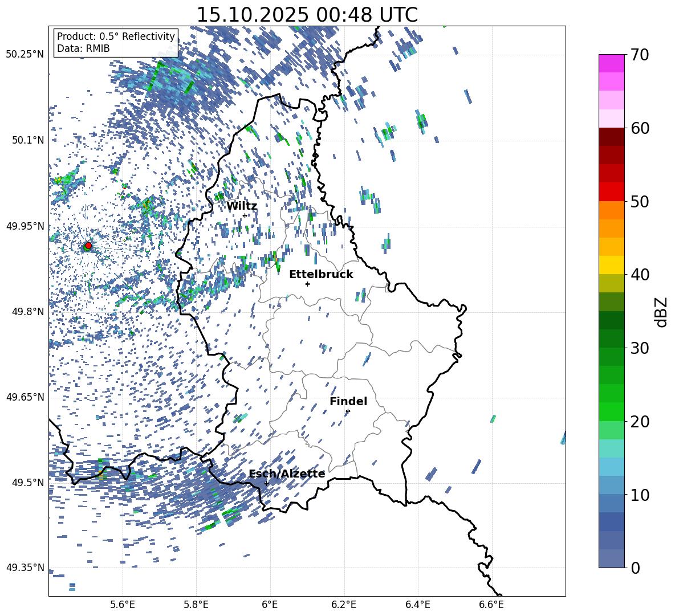Click the Wiltz city label
675x616 pixels.
pos(242,206)
